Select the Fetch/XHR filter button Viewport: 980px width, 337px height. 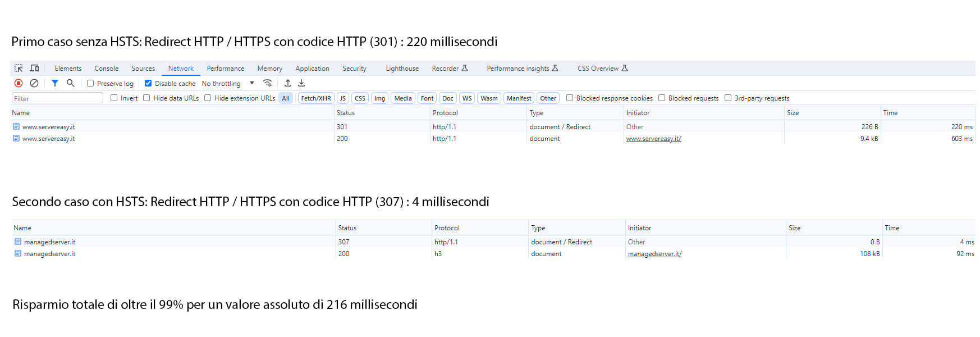click(315, 98)
